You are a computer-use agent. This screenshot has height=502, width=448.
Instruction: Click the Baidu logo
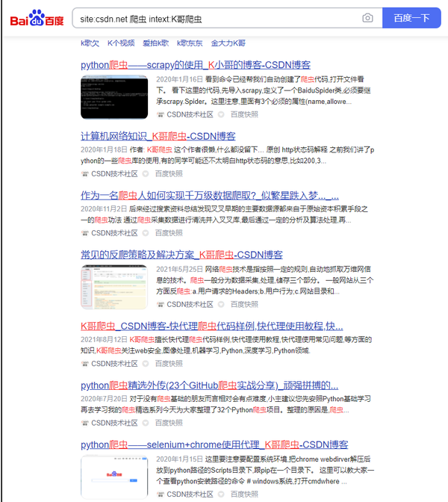[x=37, y=18]
